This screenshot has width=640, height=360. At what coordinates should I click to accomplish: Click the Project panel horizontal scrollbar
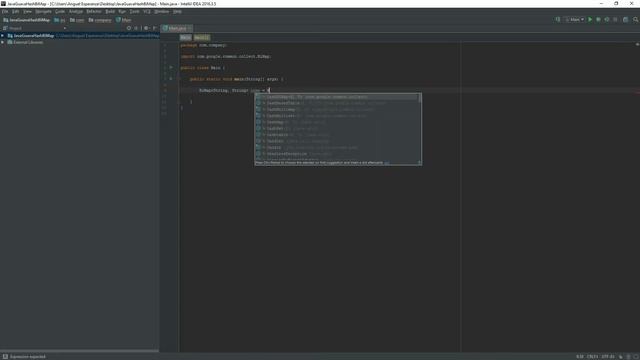[80, 351]
